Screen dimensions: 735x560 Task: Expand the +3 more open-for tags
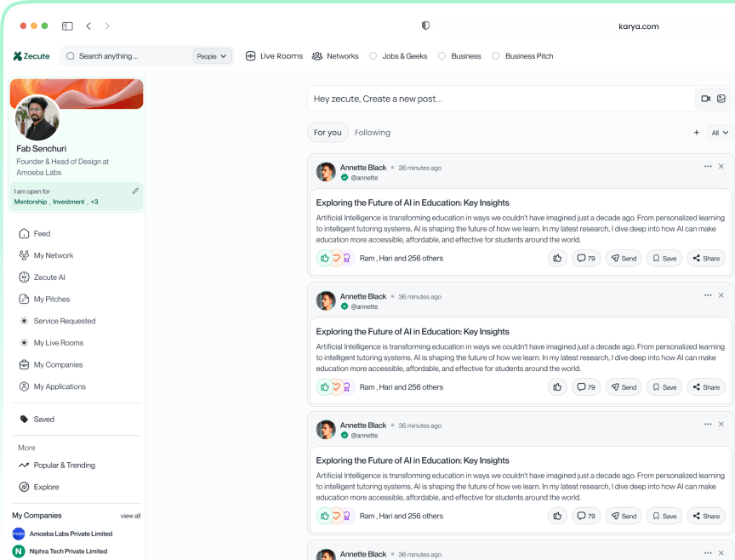[94, 202]
